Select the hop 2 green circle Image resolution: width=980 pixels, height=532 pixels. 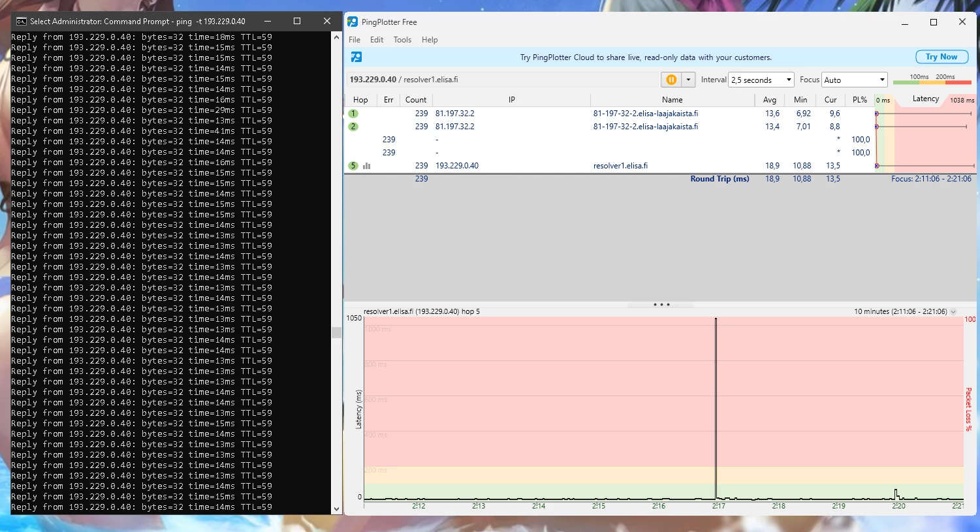pyautogui.click(x=353, y=127)
